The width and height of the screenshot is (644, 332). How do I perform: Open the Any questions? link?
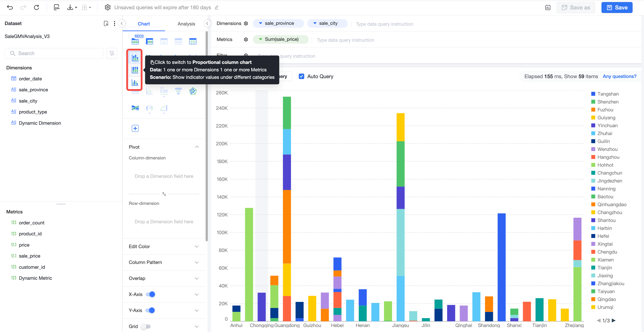click(x=619, y=76)
